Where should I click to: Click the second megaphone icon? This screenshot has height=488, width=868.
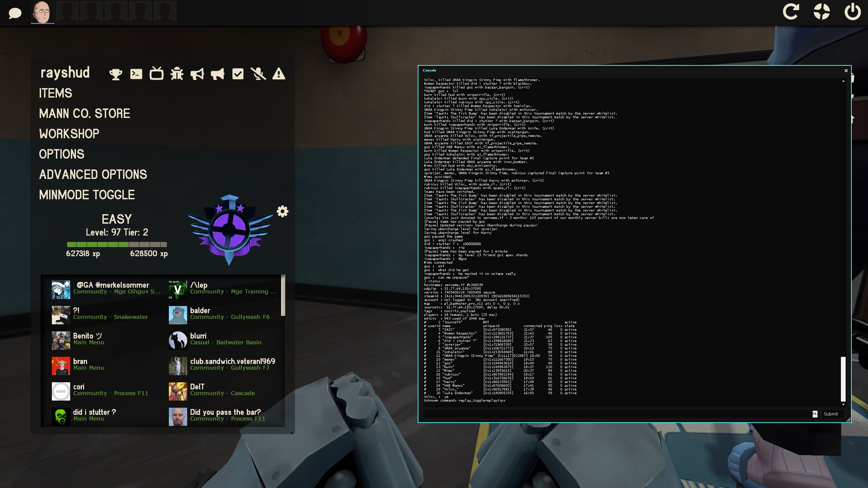[217, 74]
